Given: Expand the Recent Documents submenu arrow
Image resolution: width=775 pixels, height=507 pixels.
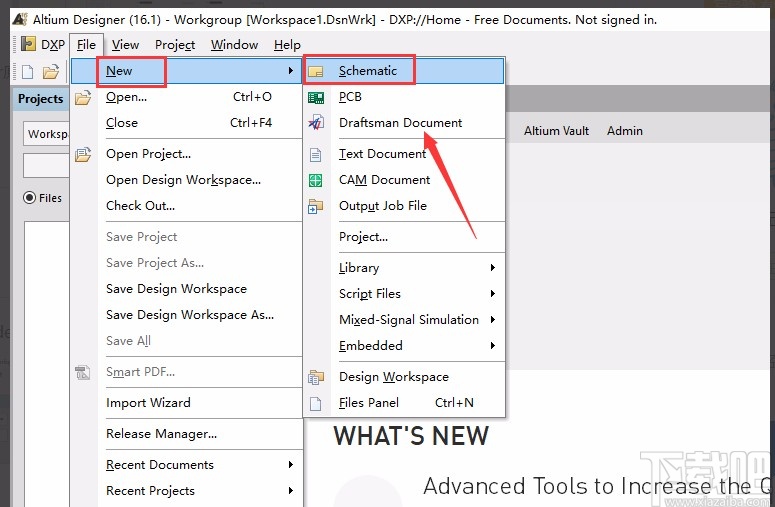Looking at the screenshot, I should pos(291,465).
